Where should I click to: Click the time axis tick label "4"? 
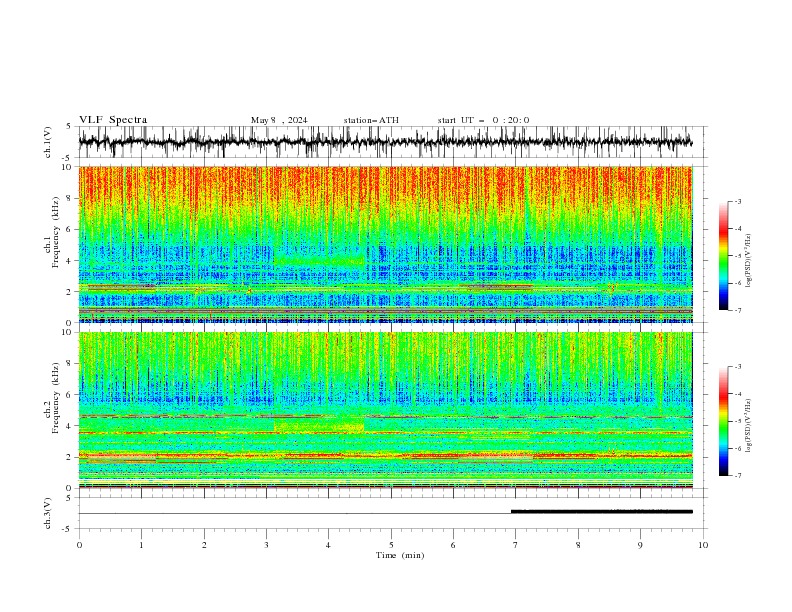(329, 545)
